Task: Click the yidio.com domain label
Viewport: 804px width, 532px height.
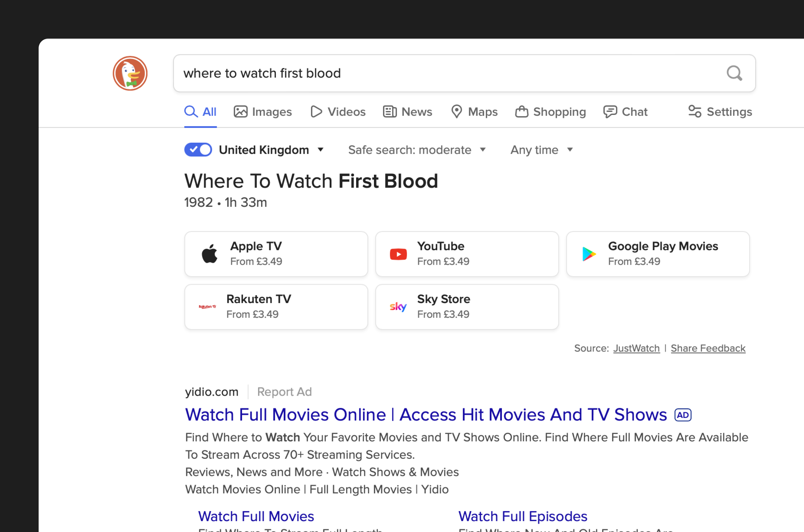Action: 212,392
